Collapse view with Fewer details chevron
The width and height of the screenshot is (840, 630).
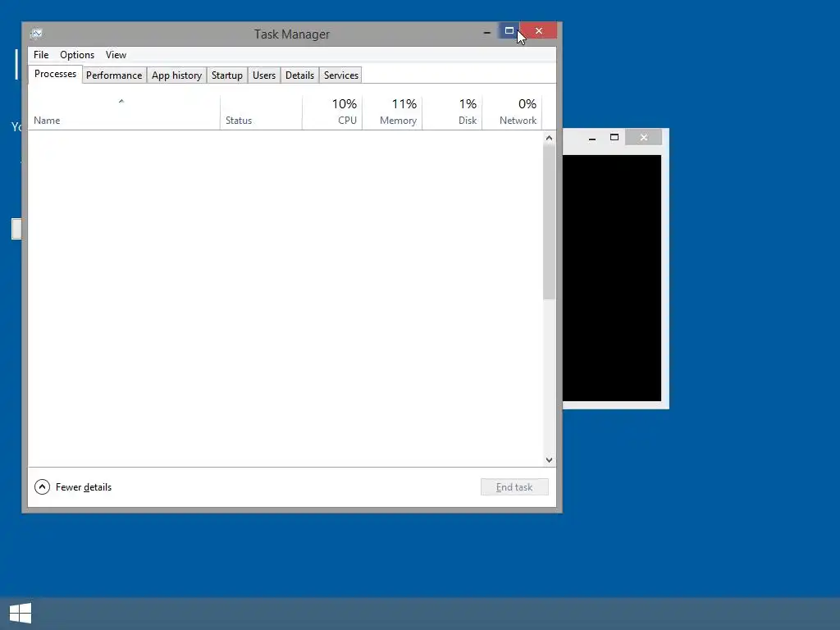click(43, 487)
